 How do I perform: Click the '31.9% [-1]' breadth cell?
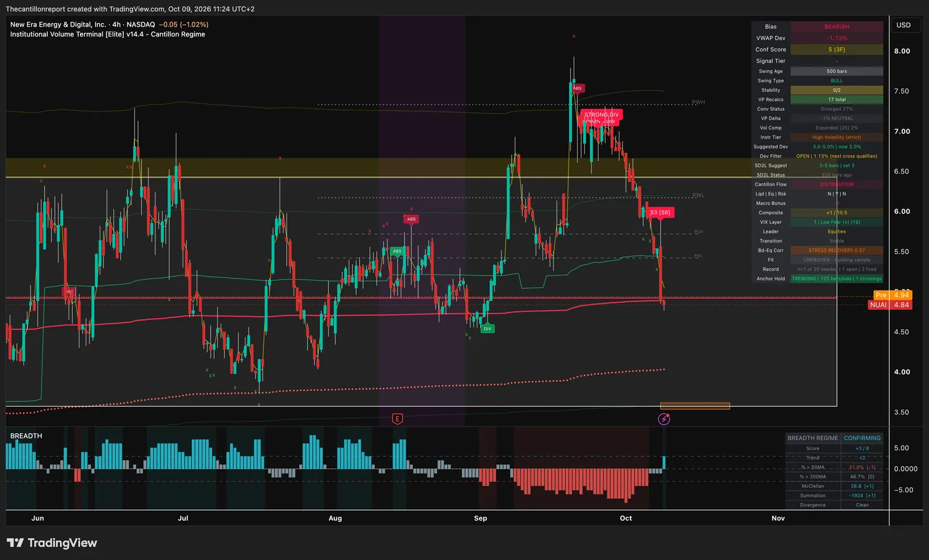click(862, 467)
